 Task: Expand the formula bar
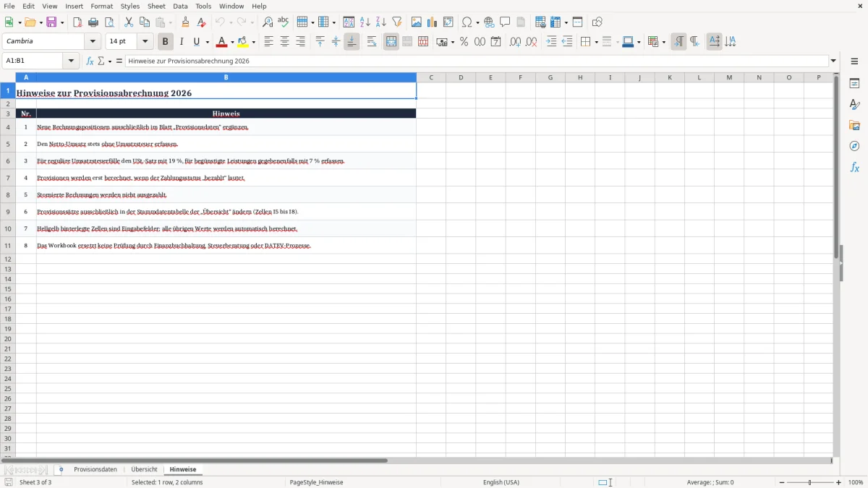coord(833,61)
